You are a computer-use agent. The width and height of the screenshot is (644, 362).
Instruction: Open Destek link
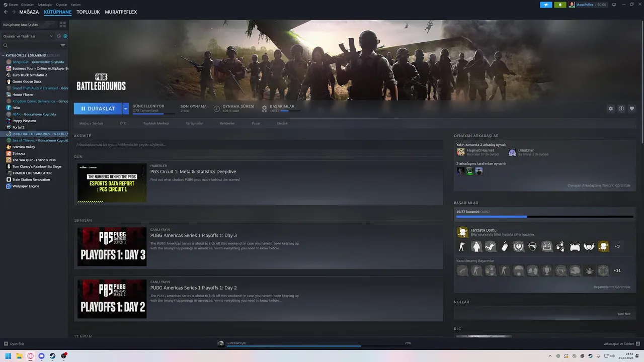point(282,123)
